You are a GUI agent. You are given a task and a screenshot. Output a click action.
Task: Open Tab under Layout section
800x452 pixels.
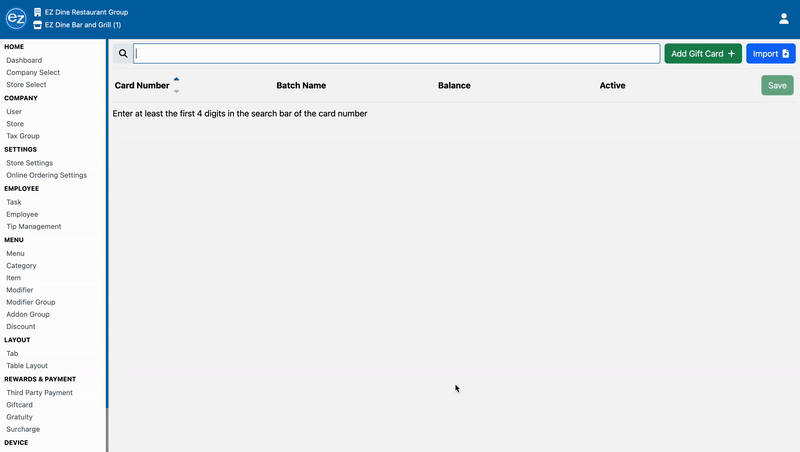(x=12, y=354)
